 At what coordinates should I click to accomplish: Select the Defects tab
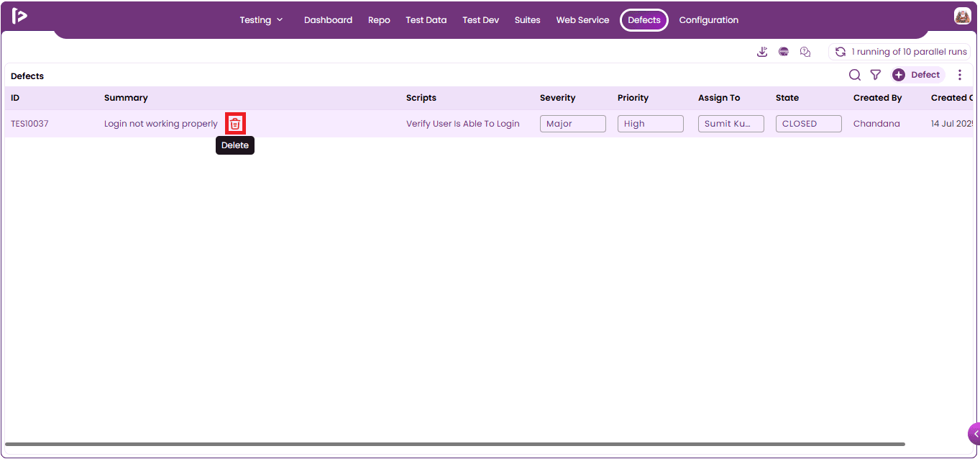pos(644,20)
